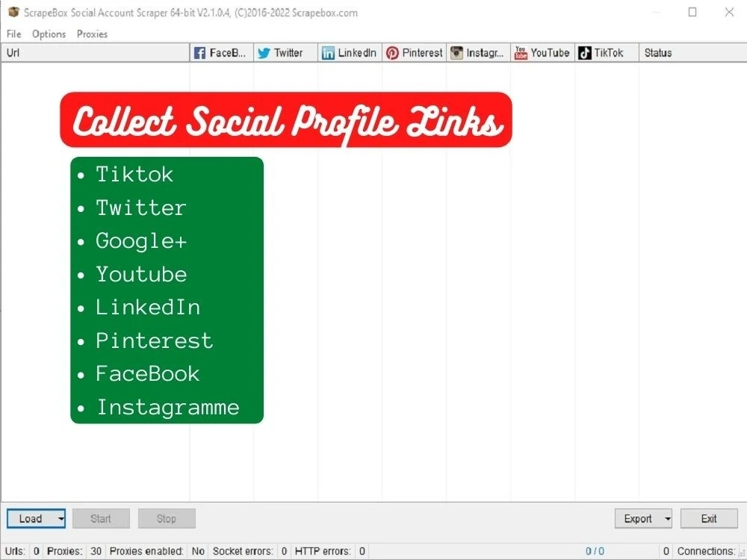Image resolution: width=747 pixels, height=560 pixels.
Task: Click the ScrapeBox app icon in title bar
Action: pyautogui.click(x=13, y=12)
